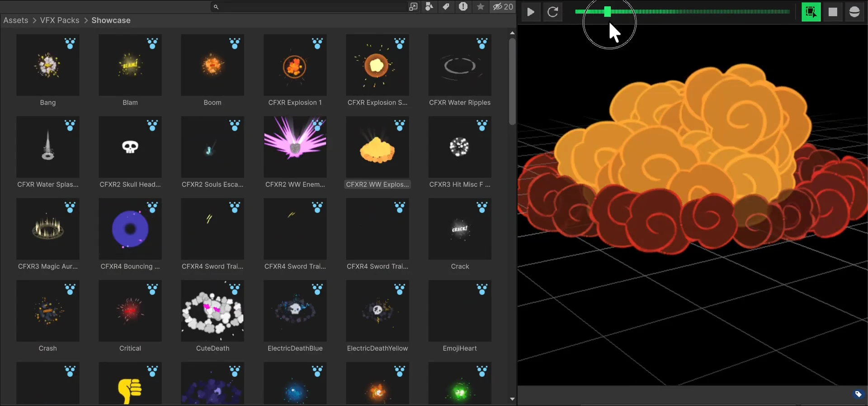
Task: Toggle the favorites star filter
Action: (481, 7)
